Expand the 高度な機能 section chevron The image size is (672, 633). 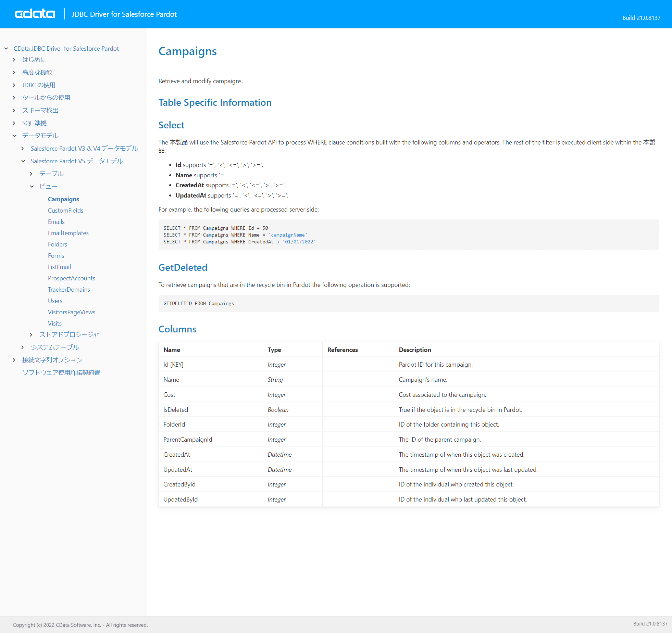(14, 73)
